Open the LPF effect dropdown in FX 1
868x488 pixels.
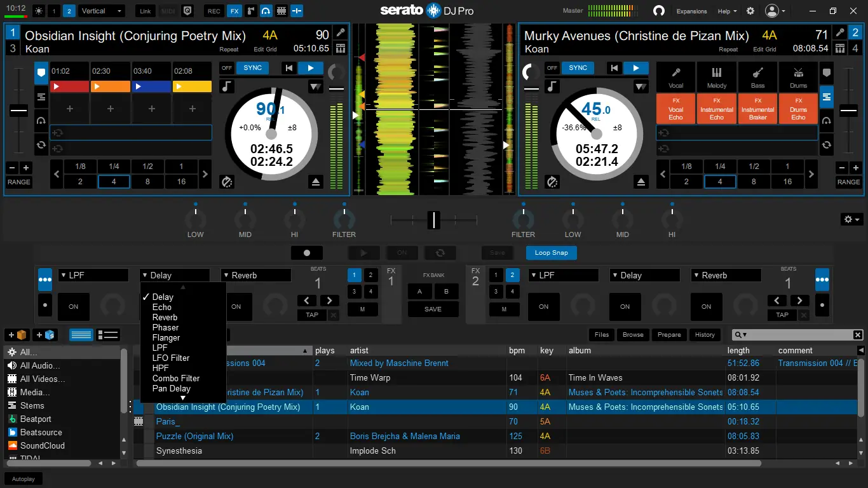93,275
